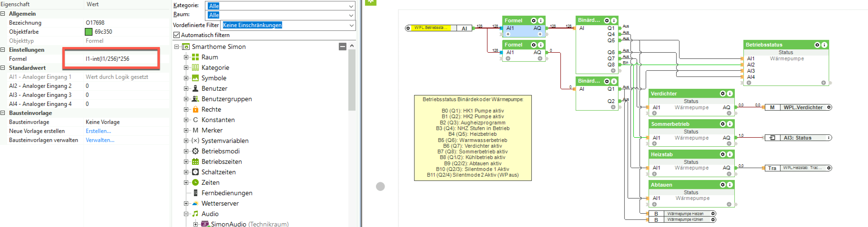Click the tree scrollbar up arrow

[x=352, y=46]
